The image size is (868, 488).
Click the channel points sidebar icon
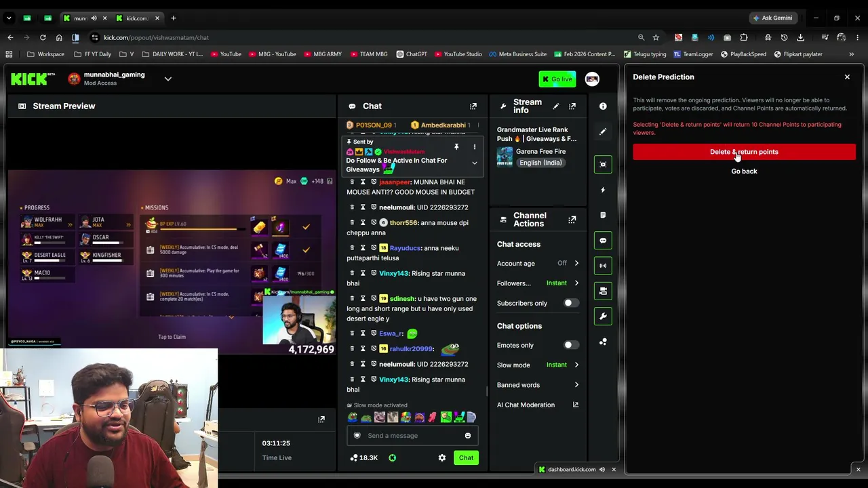(603, 342)
